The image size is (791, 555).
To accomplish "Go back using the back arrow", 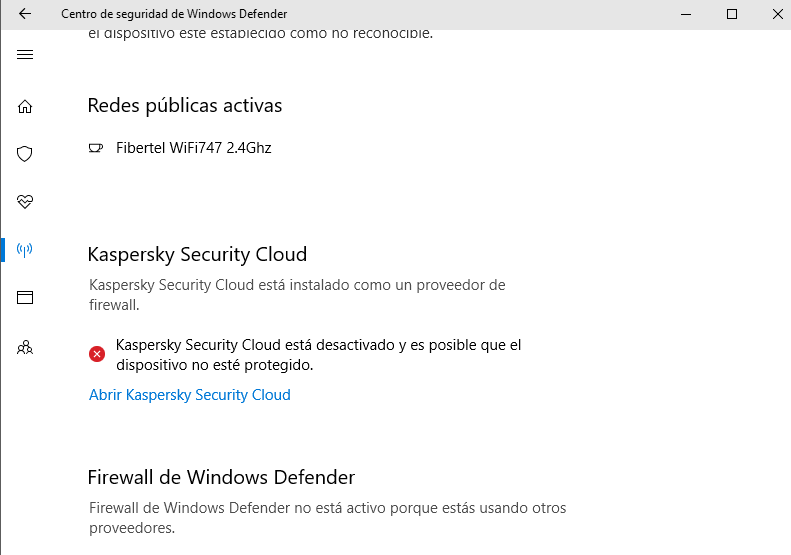I will click(25, 14).
